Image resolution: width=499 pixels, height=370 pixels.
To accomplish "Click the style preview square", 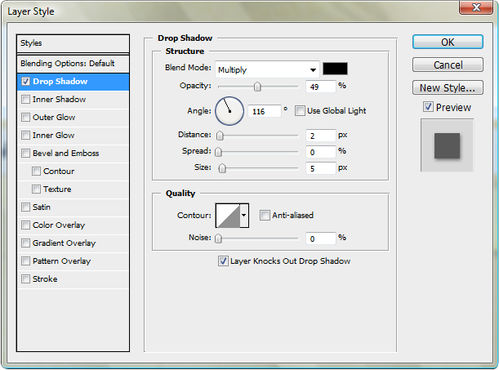I will coord(447,145).
